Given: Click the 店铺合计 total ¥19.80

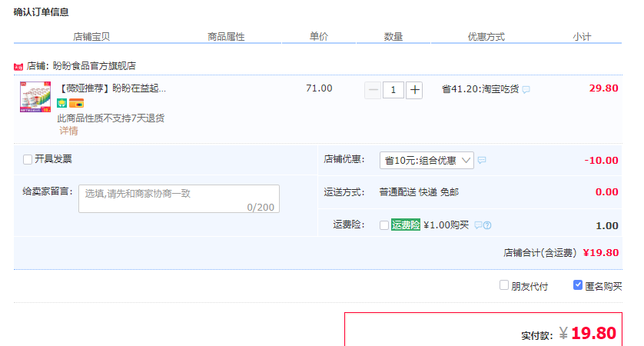Looking at the screenshot, I should click(601, 253).
